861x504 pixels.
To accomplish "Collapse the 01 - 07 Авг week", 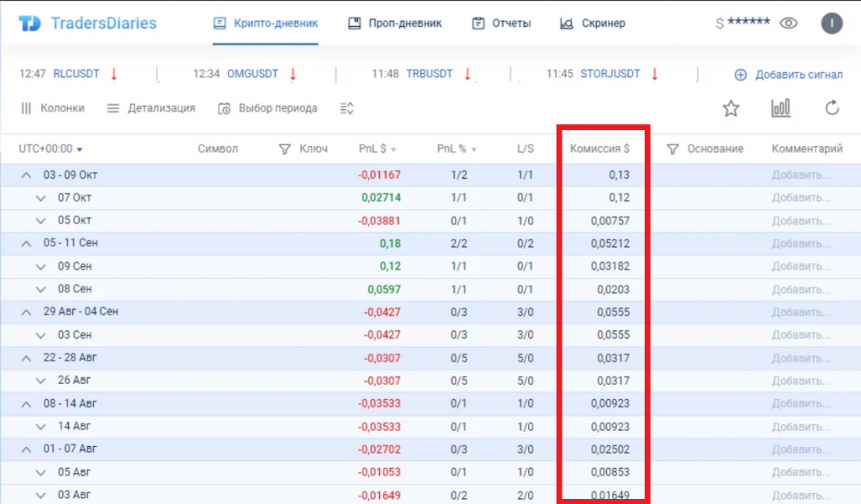I will click(x=26, y=449).
